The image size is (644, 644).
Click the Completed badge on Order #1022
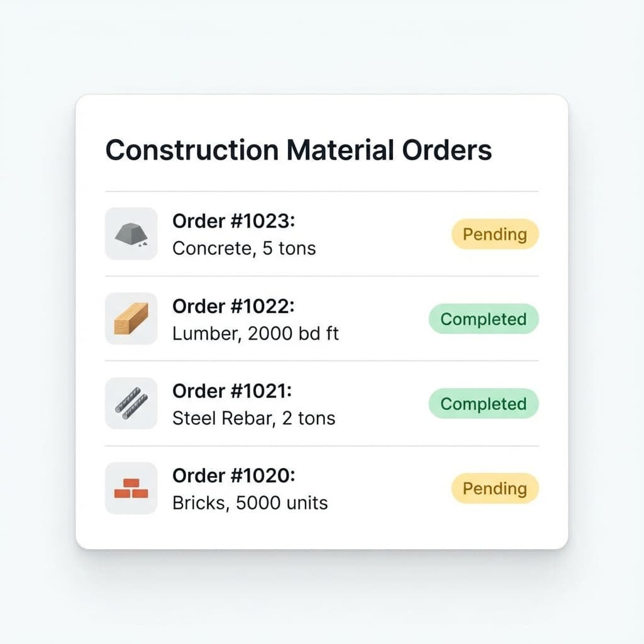(483, 319)
